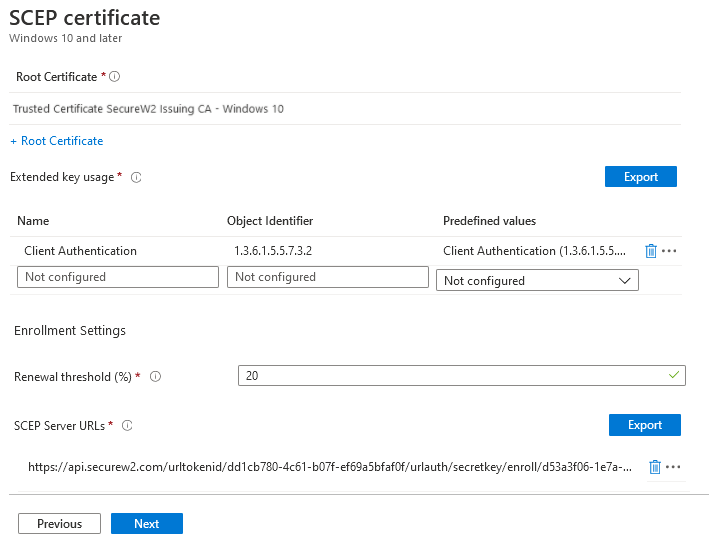Select the trusted SecureW2 Issuing CA certificate

pyautogui.click(x=148, y=109)
